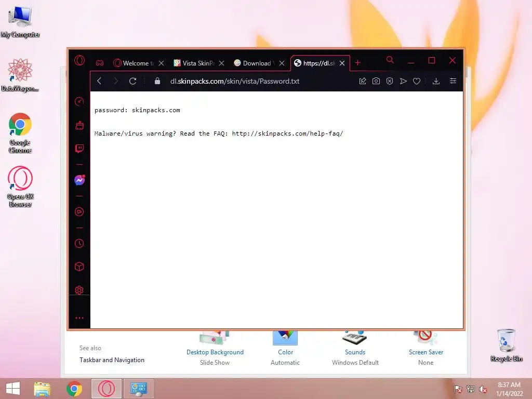Image resolution: width=532 pixels, height=399 pixels.
Task: Close the active dl.skinpacks tab
Action: pos(342,63)
